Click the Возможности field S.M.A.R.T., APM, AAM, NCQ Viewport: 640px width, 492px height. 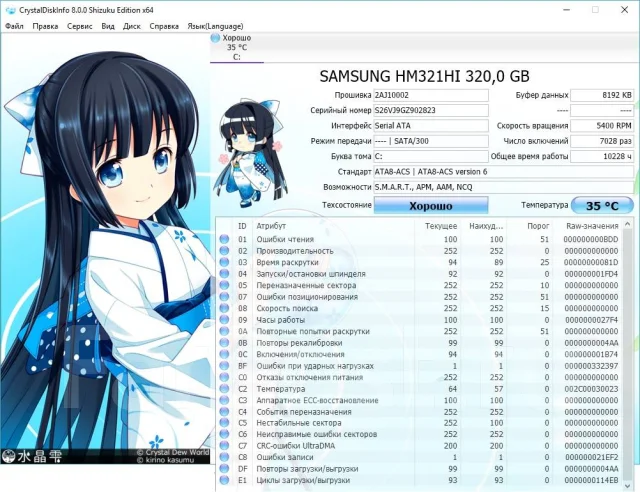click(504, 187)
